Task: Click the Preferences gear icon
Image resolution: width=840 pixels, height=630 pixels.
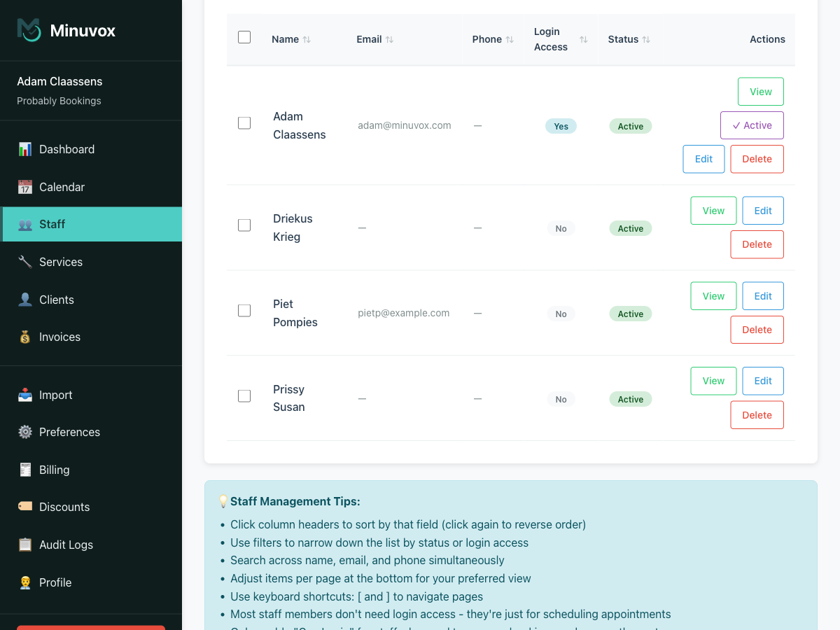Action: click(x=25, y=432)
